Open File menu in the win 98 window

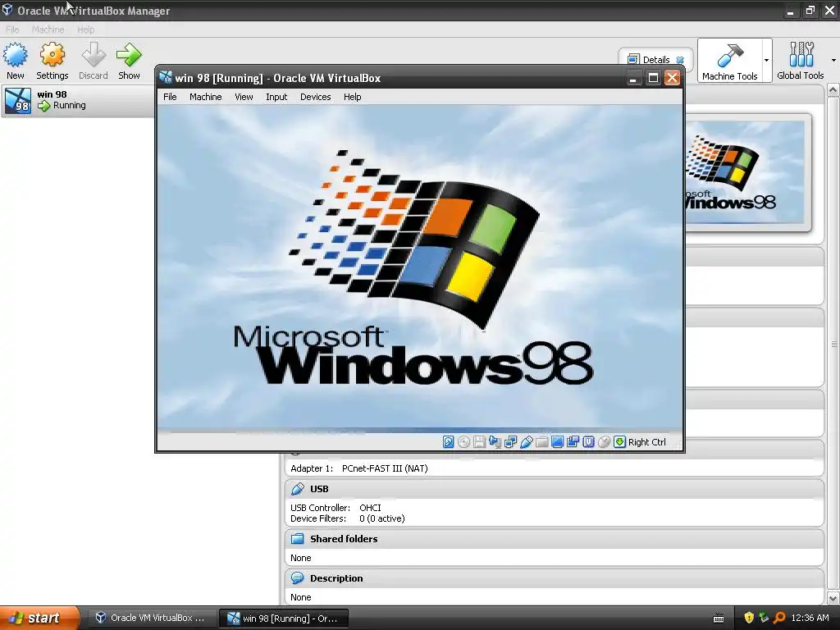tap(170, 97)
